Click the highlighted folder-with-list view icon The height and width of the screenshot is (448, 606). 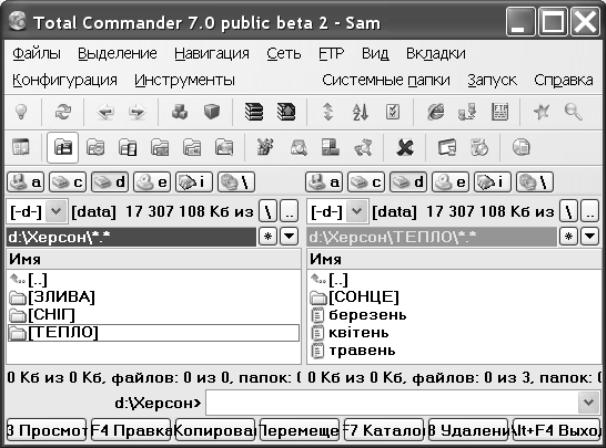[63, 148]
